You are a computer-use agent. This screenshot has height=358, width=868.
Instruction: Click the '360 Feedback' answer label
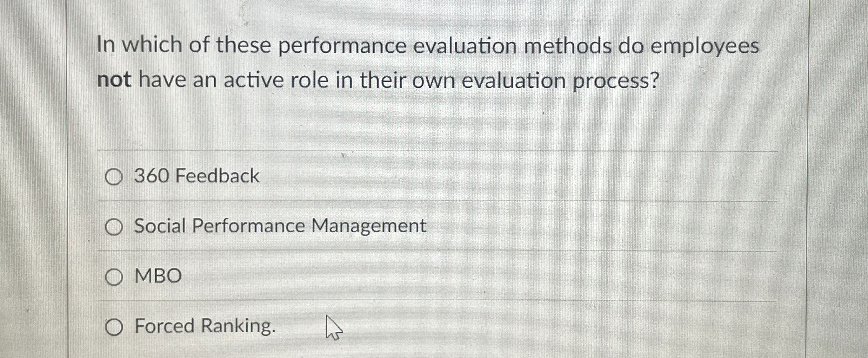click(x=196, y=176)
